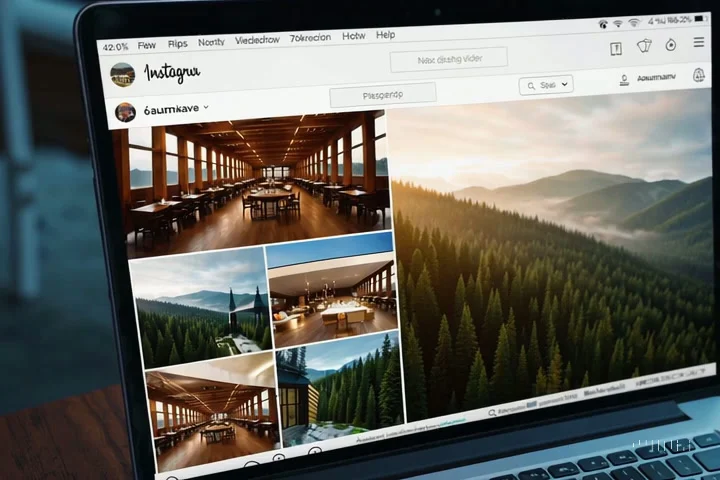
Task: Click the Plesgenap button
Action: point(382,95)
